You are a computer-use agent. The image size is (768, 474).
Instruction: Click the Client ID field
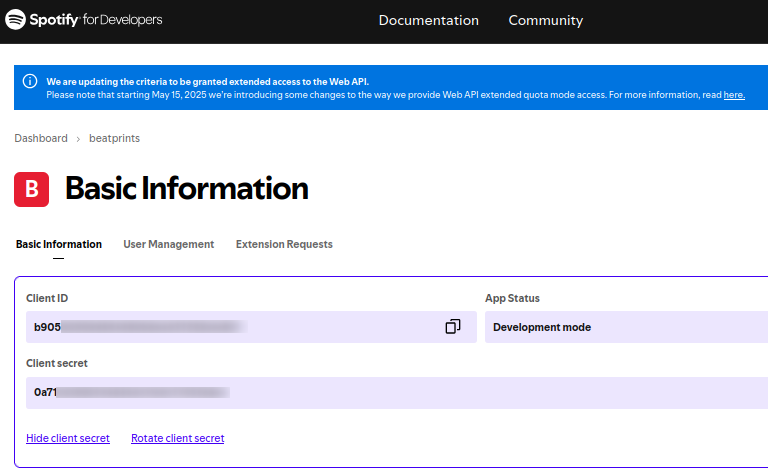click(251, 327)
